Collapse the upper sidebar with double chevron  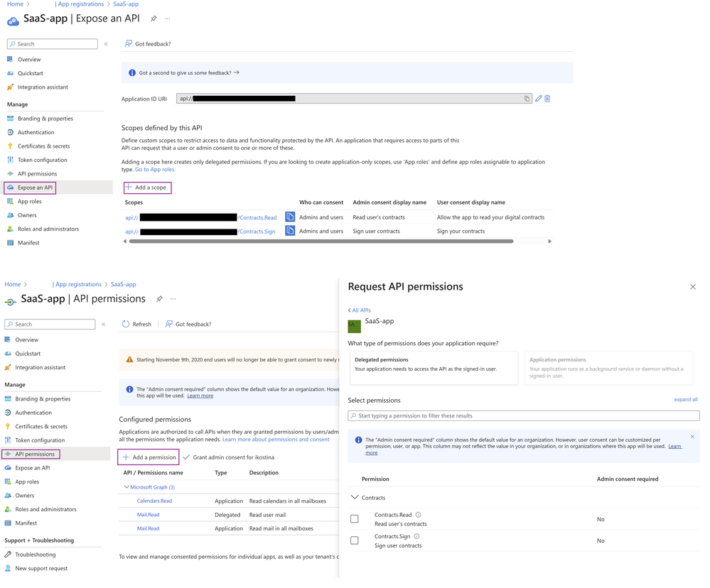coord(106,44)
